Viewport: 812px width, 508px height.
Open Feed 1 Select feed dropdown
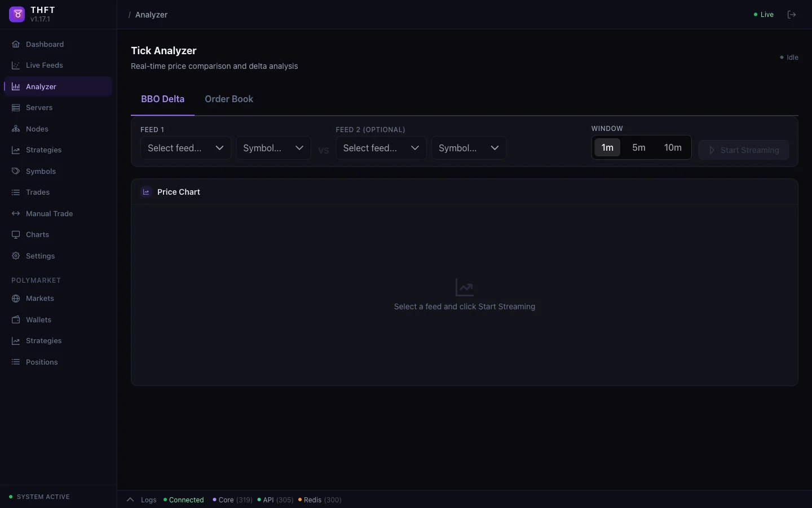[x=186, y=148]
